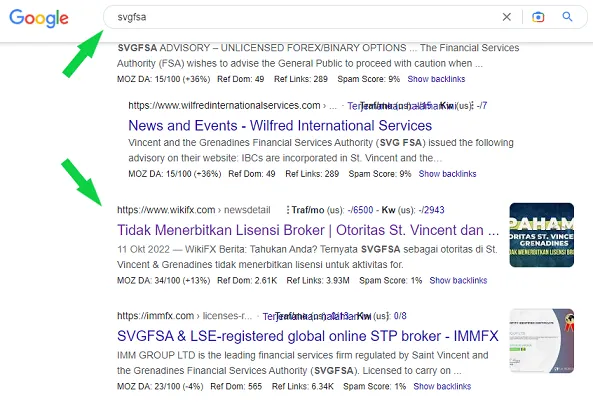Image resolution: width=593 pixels, height=402 pixels.
Task: Click the IMMFX certificate thumbnail
Action: [542, 341]
